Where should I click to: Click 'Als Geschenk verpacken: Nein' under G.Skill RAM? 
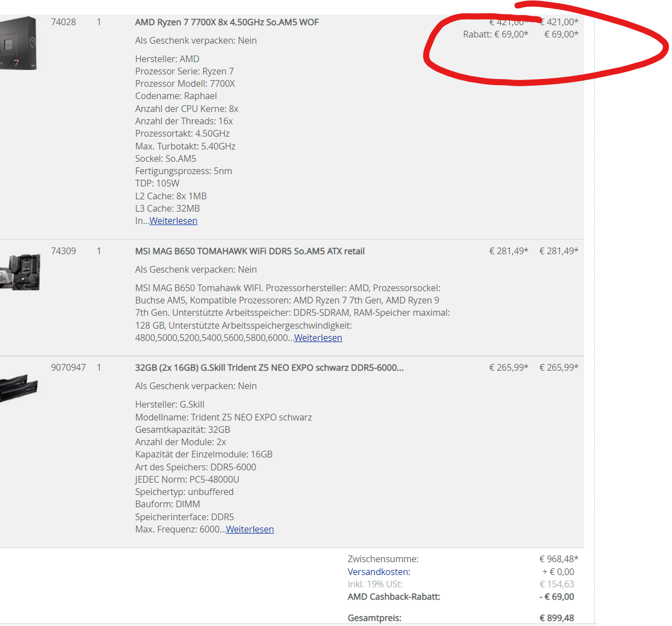tap(196, 386)
